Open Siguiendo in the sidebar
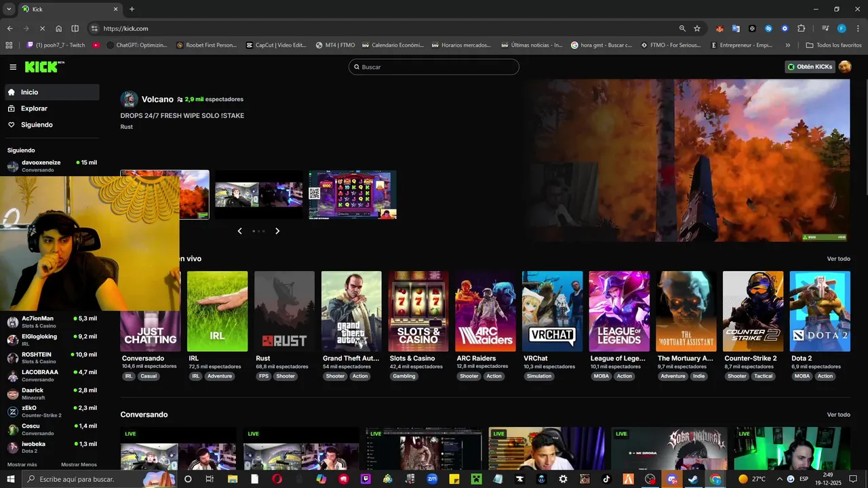The height and width of the screenshot is (488, 868). point(52,125)
